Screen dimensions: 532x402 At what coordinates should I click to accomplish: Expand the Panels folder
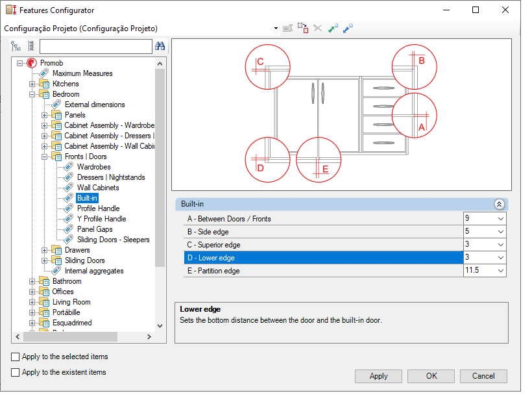pos(45,116)
